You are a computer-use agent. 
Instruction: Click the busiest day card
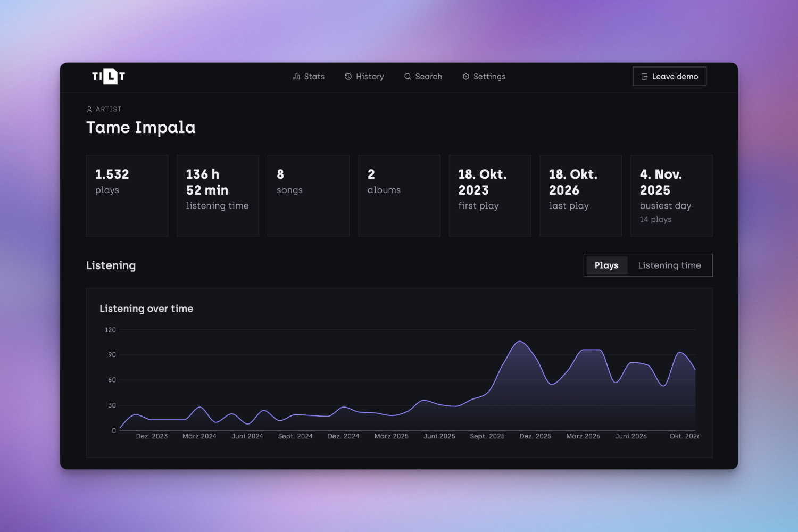(672, 196)
